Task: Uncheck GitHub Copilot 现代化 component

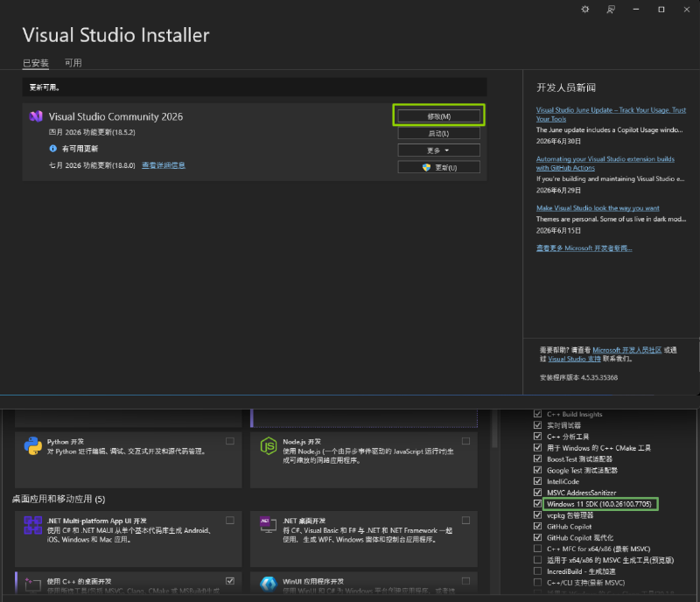Action: click(x=537, y=537)
